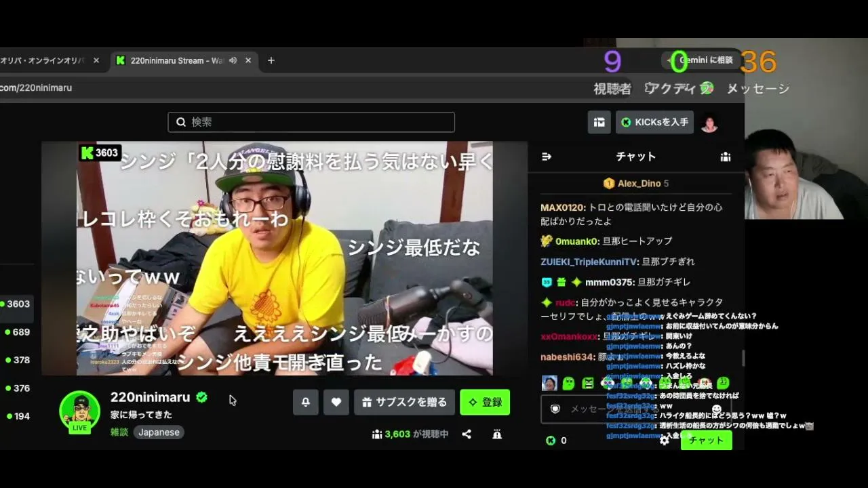Image resolution: width=868 pixels, height=488 pixels.
Task: Click username nabeshi634 in chat
Action: click(567, 357)
